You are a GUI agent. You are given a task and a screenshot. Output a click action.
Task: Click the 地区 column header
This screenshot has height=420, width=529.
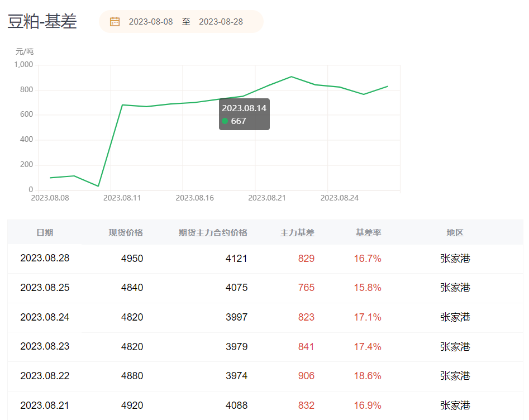tap(455, 232)
